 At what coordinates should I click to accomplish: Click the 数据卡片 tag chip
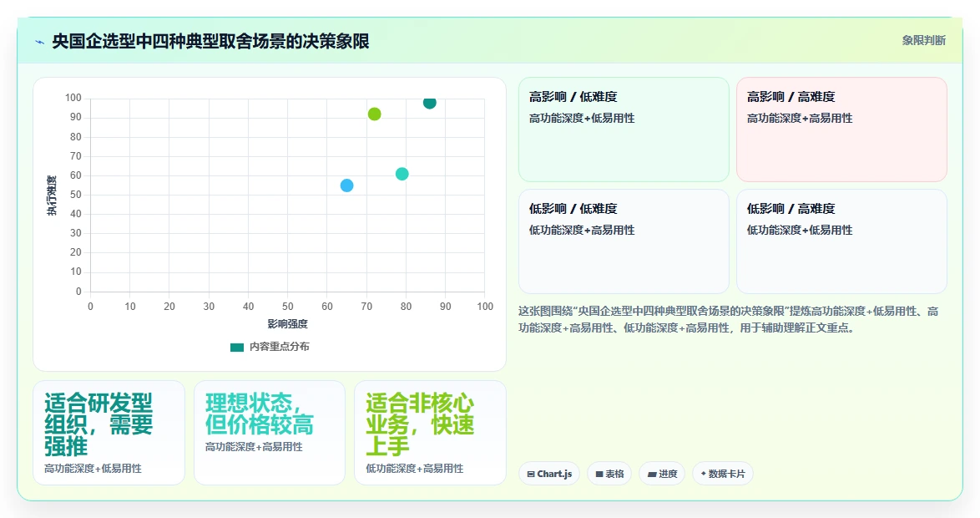pos(723,474)
